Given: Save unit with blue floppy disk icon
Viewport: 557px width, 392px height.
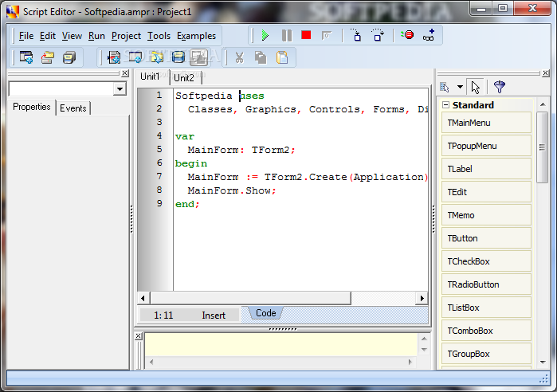Looking at the screenshot, I should [x=178, y=57].
